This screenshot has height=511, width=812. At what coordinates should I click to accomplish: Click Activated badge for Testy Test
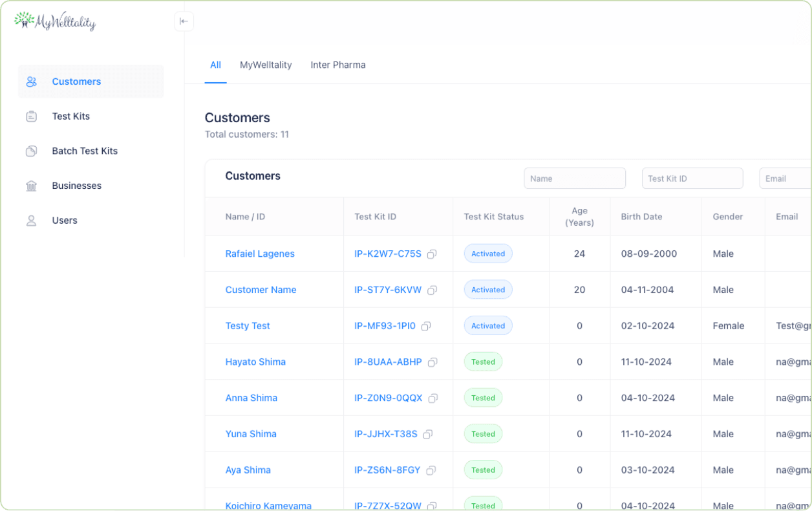tap(488, 326)
